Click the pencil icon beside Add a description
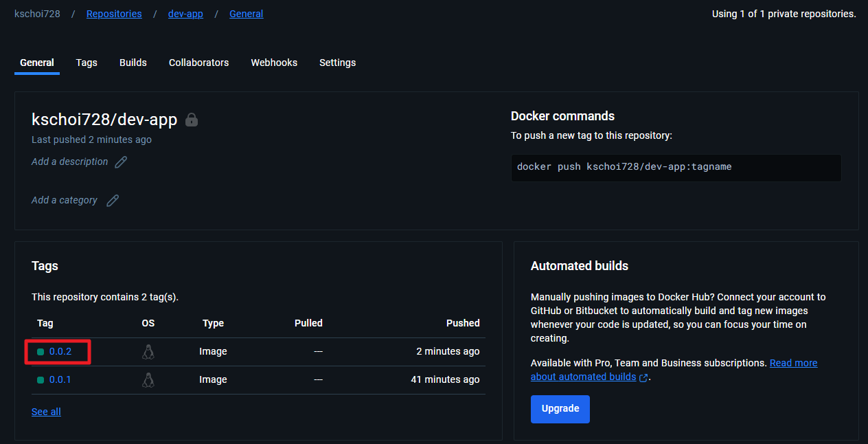 121,162
